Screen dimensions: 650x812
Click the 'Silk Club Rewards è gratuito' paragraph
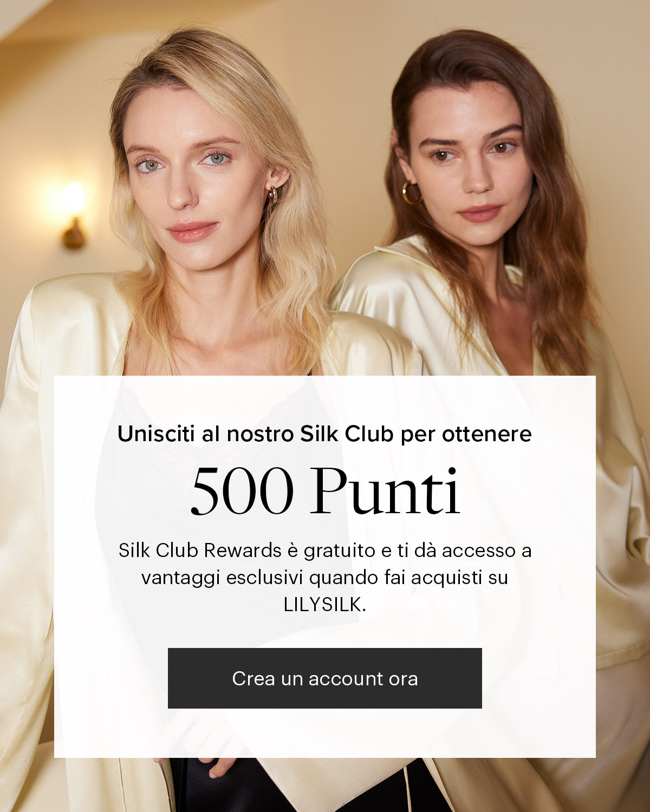coord(325,578)
